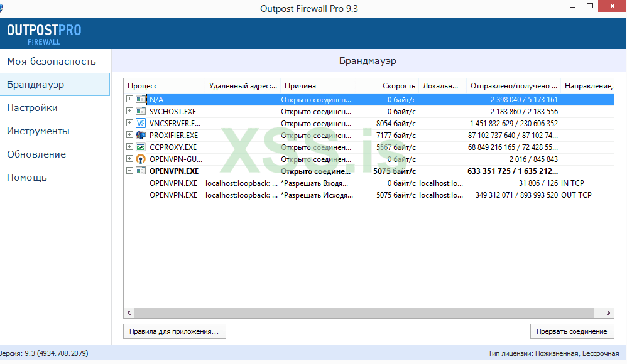Sort by Удаленный адрес column header

pyautogui.click(x=243, y=86)
